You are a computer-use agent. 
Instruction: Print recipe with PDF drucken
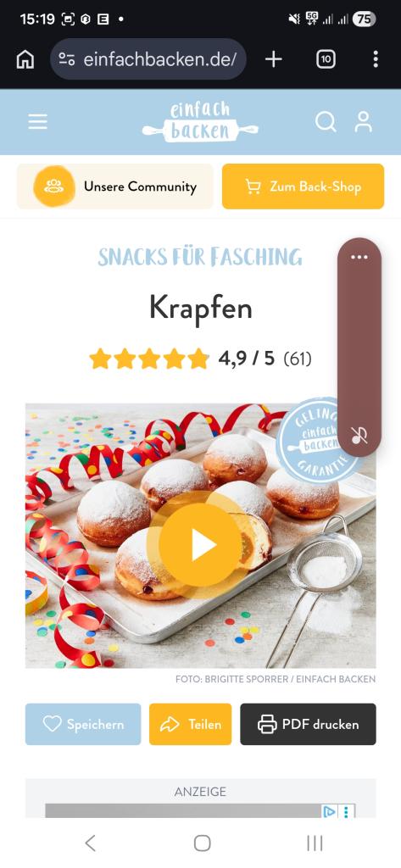pos(308,724)
